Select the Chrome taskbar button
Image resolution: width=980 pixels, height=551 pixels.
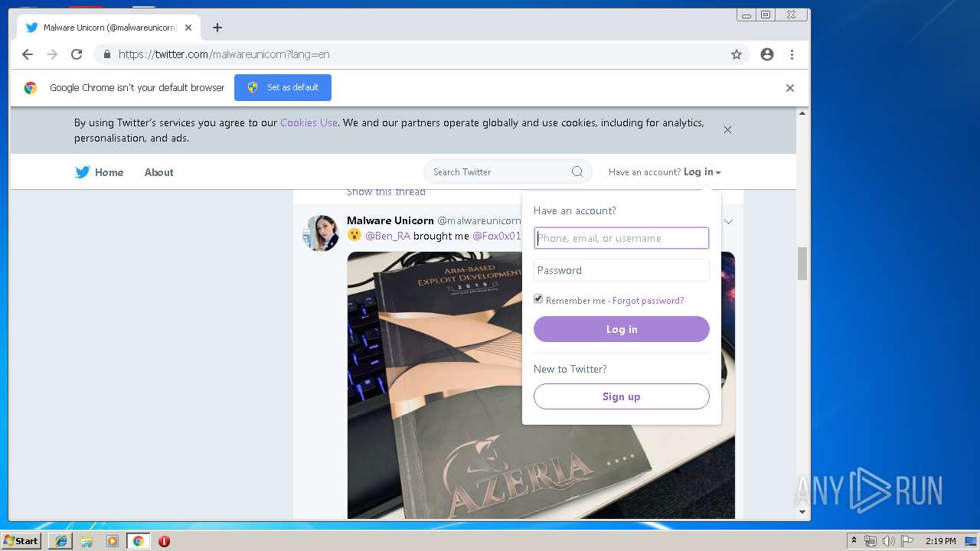[x=138, y=541]
